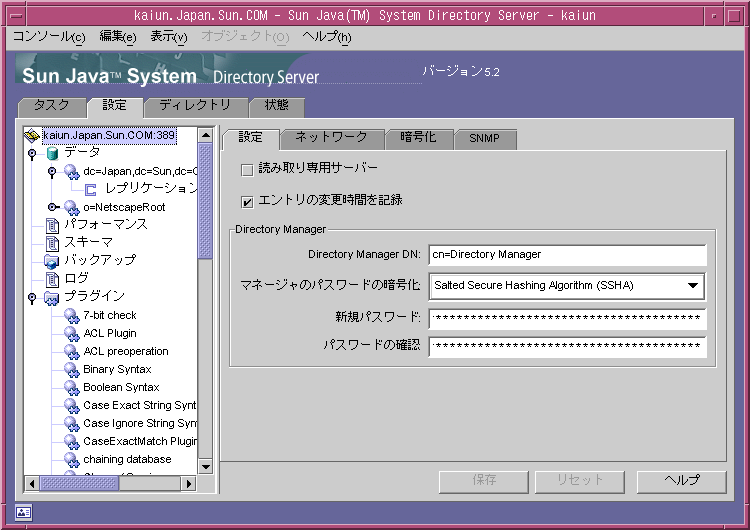The height and width of the screenshot is (530, 750).
Task: Switch to the SNMP inner tab
Action: 485,139
